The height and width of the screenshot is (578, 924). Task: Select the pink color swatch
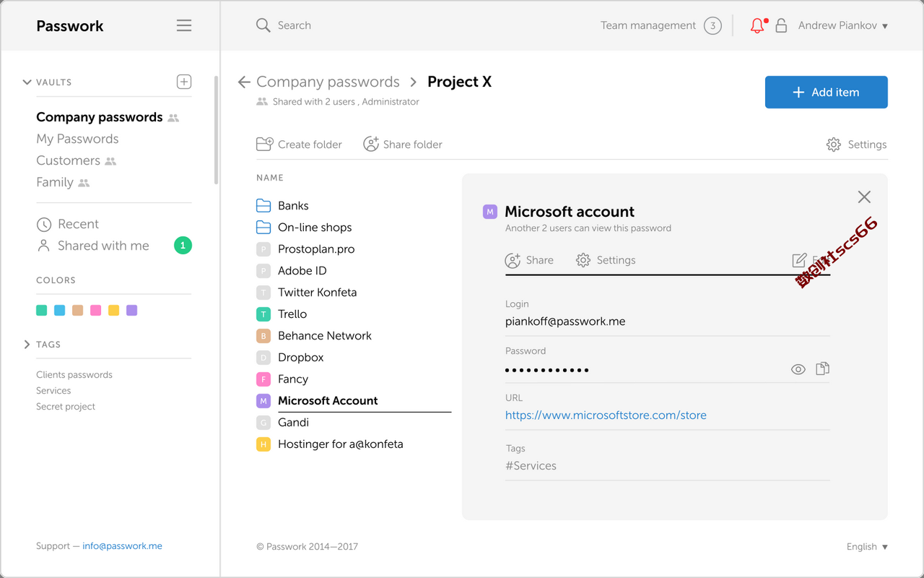click(95, 311)
